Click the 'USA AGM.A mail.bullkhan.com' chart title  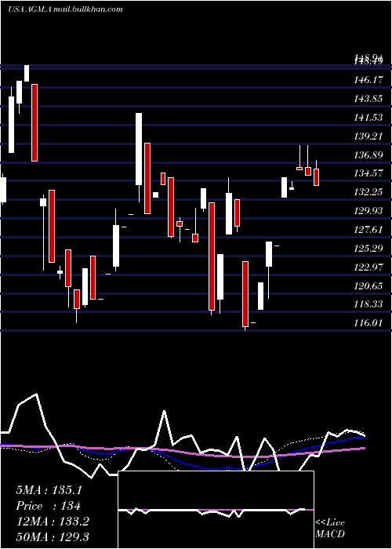click(x=65, y=9)
